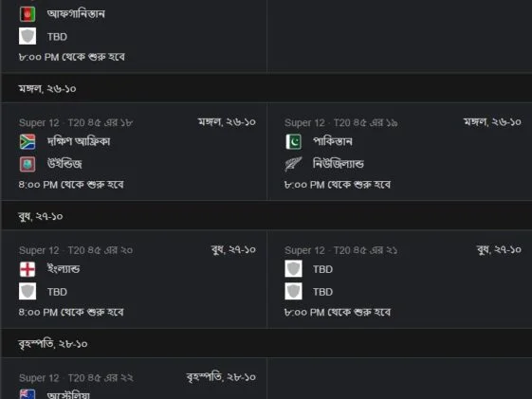The width and height of the screenshot is (532, 399).
Task: Click the Pakistan flag icon
Action: pos(293,142)
